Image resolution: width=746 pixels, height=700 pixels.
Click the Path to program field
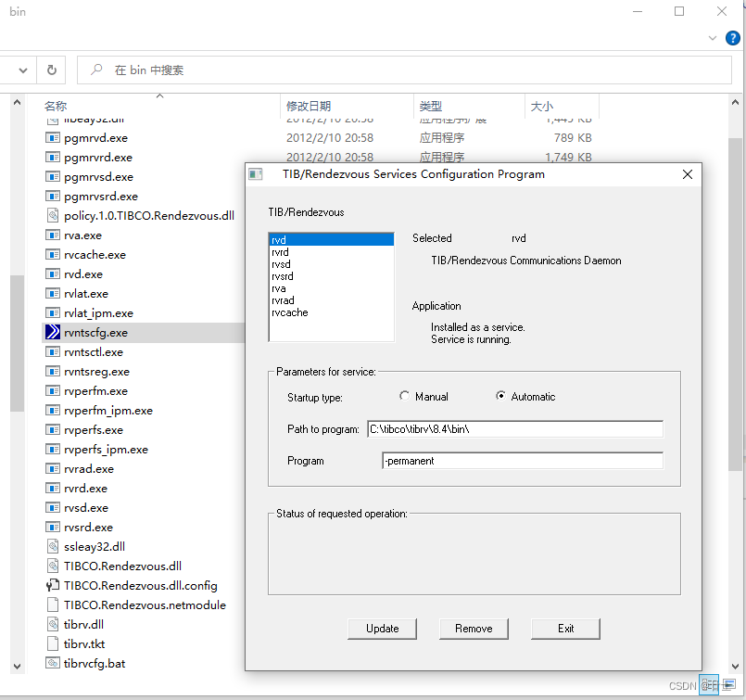click(x=515, y=429)
